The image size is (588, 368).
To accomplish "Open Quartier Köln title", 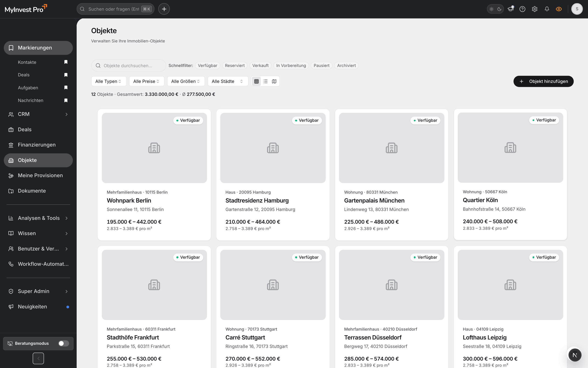I will click(480, 200).
